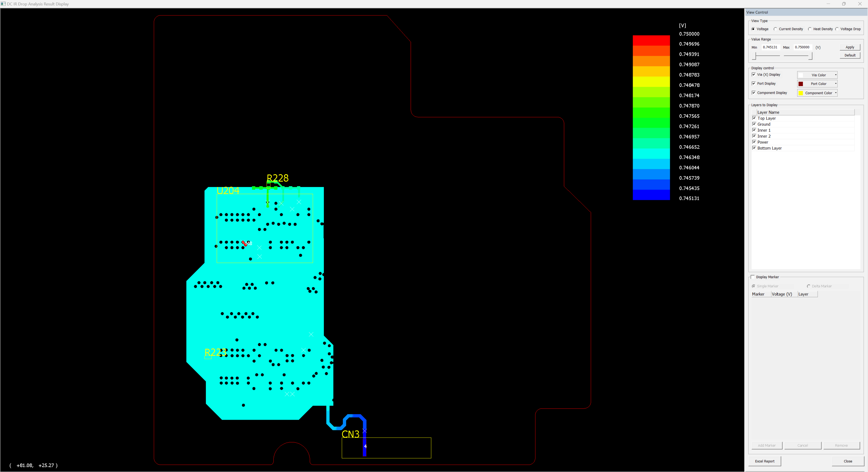Switch view type to Voltage Drop
The width and height of the screenshot is (868, 472).
pyautogui.click(x=837, y=29)
